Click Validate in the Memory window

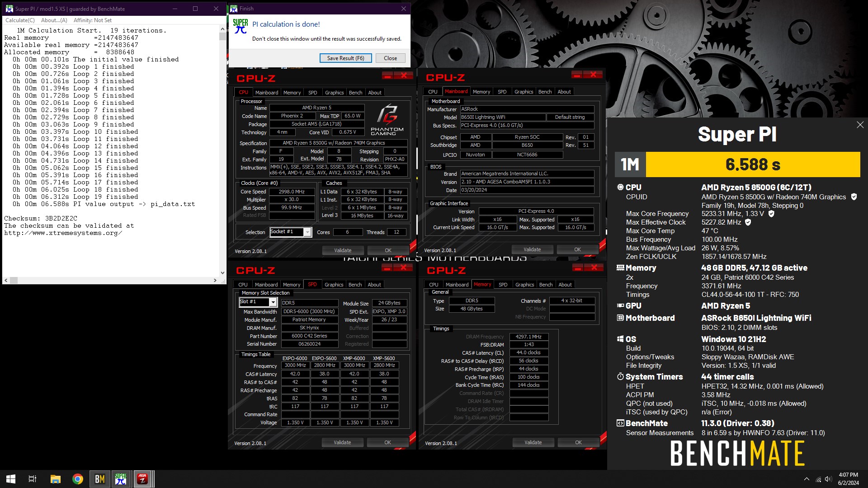tap(533, 442)
